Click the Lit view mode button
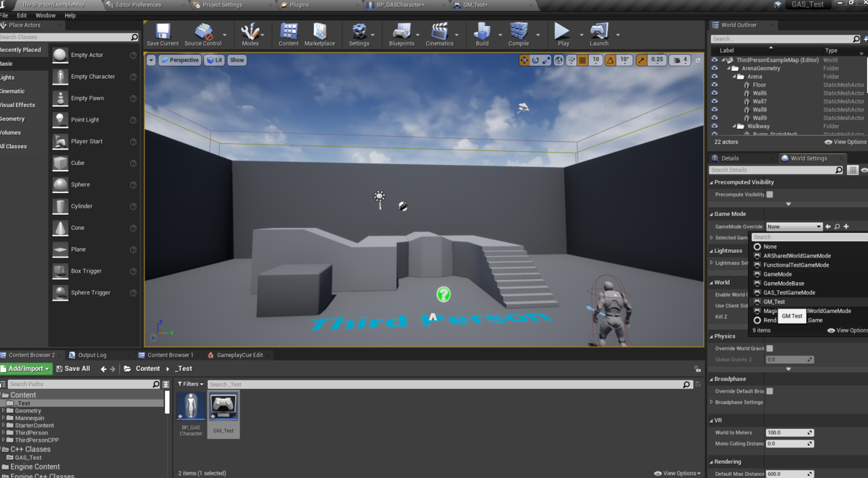This screenshot has width=868, height=478. coord(215,60)
